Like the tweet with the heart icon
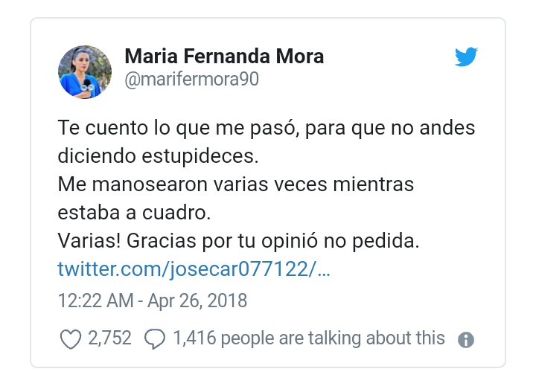536x392 pixels. 69,339
